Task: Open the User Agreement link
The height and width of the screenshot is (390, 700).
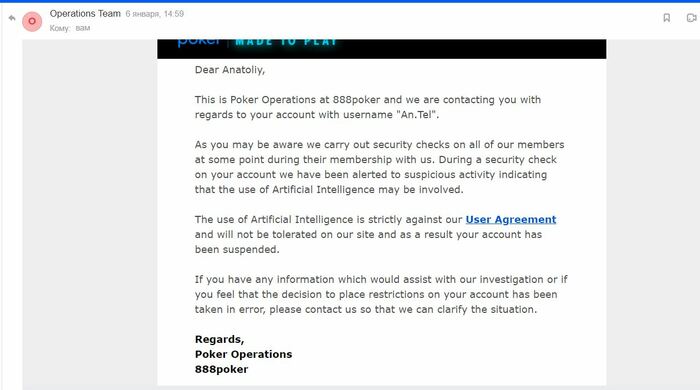Action: tap(511, 220)
